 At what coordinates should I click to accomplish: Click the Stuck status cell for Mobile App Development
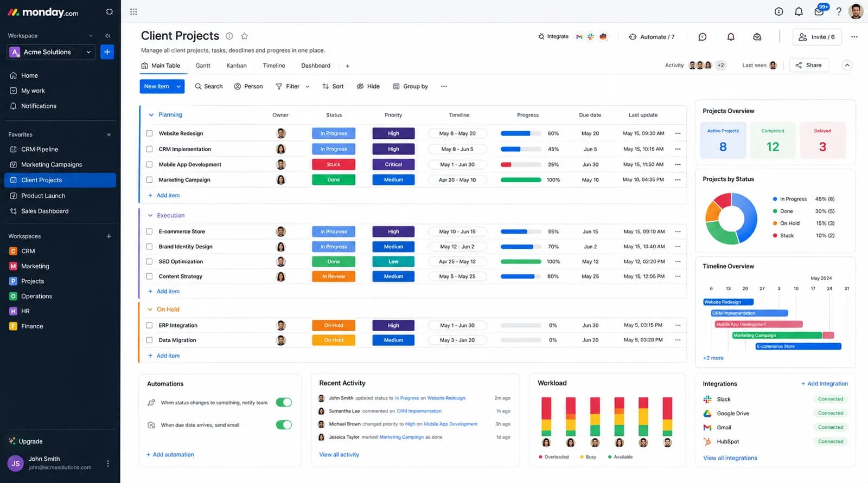[x=334, y=164]
